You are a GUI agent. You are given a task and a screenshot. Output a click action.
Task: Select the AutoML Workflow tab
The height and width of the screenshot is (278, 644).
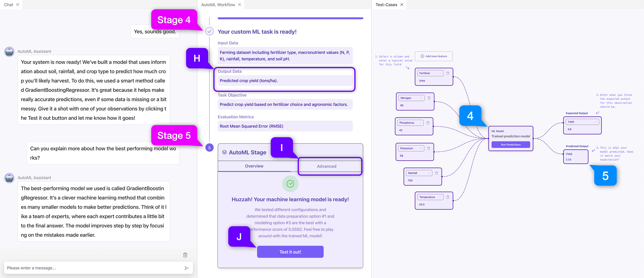coord(218,5)
